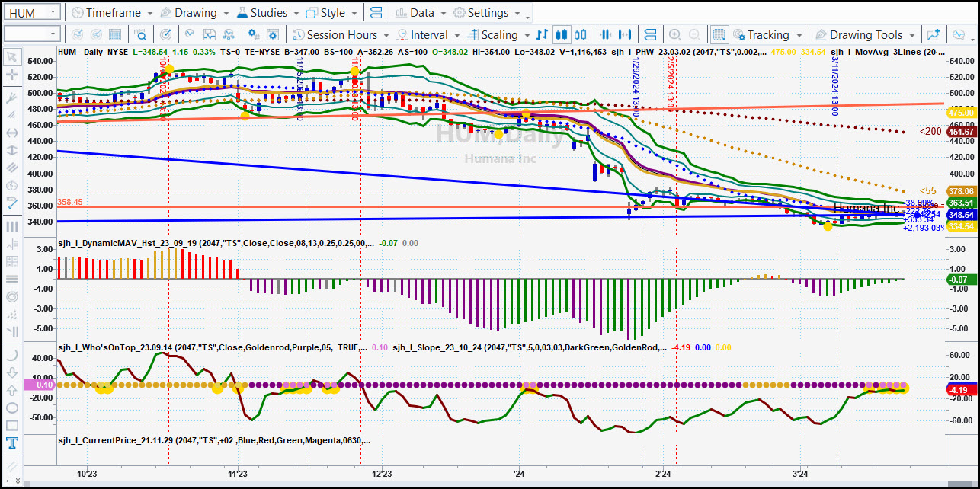Image resolution: width=980 pixels, height=489 pixels.
Task: Click the zoom out magnifier icon
Action: click(694, 35)
